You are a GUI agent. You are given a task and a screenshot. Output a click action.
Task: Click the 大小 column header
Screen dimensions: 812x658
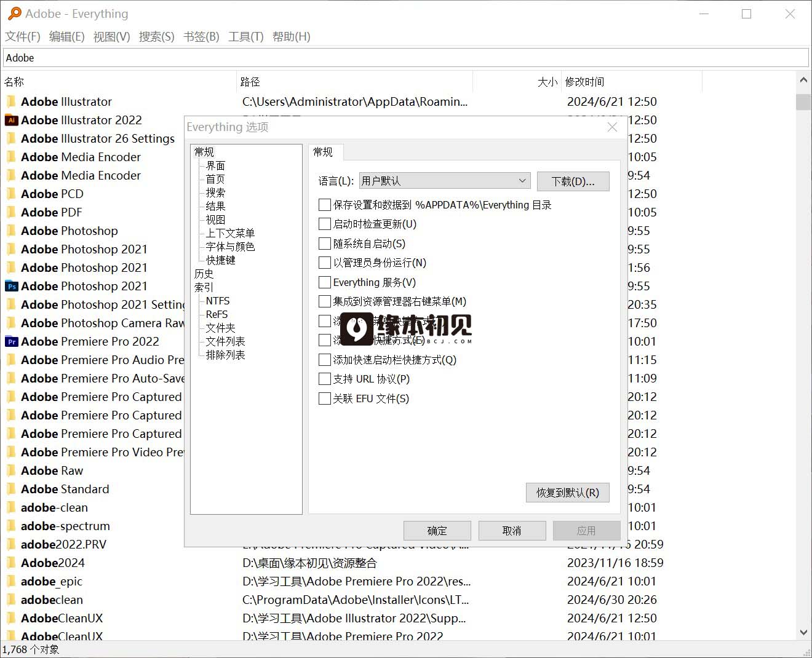pos(517,82)
